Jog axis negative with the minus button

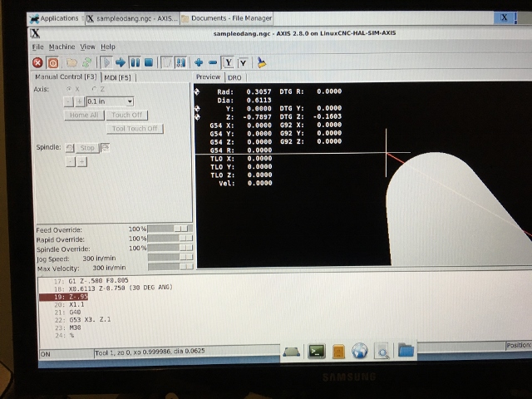coord(68,101)
